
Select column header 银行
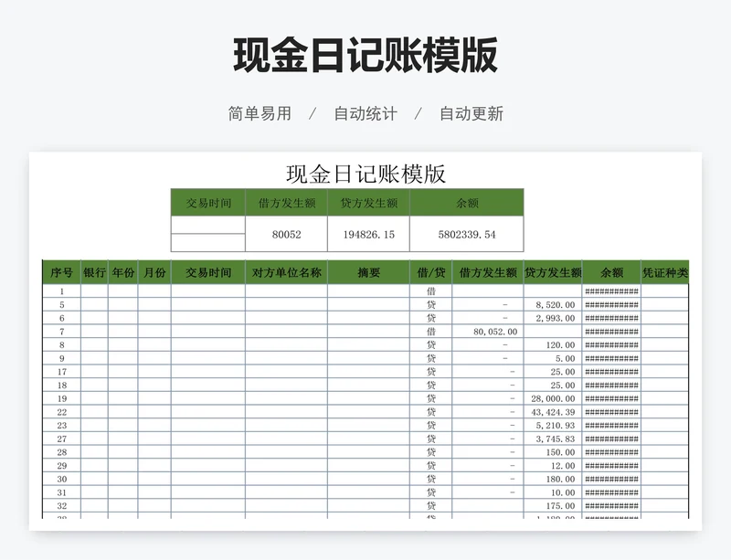[x=95, y=272]
